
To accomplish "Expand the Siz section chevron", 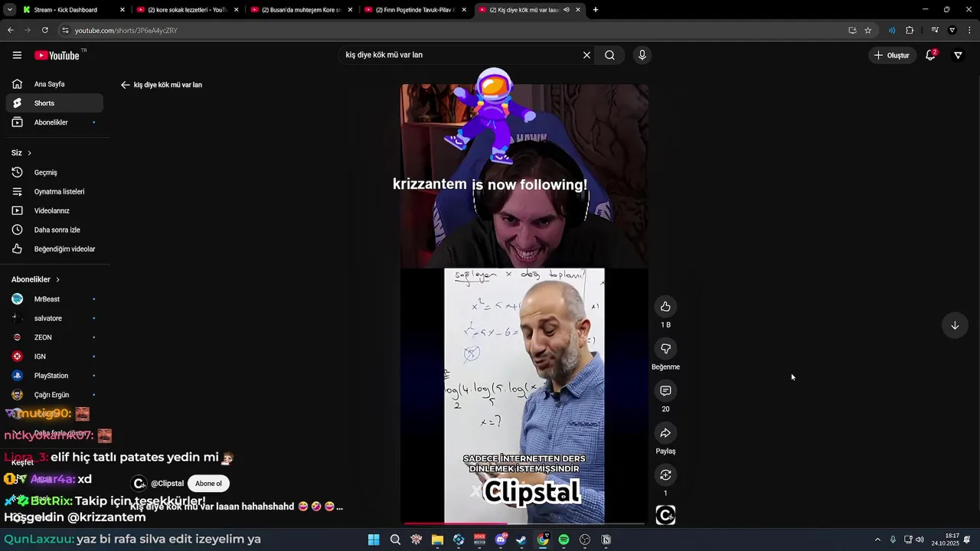I will click(x=29, y=153).
